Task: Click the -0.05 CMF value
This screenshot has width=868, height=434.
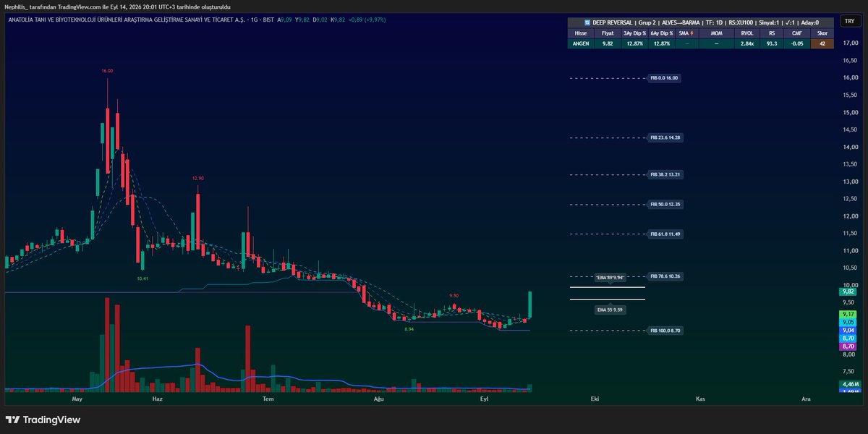Action: click(x=797, y=43)
